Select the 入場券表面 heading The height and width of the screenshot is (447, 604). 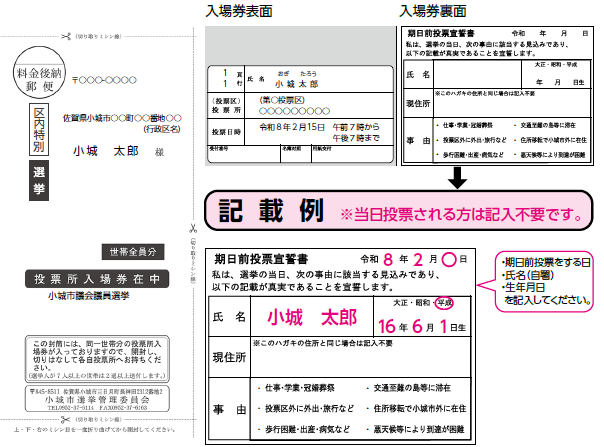(239, 11)
